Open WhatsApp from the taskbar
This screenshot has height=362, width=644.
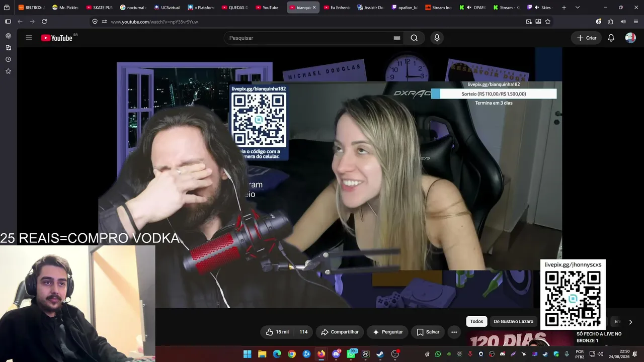351,354
